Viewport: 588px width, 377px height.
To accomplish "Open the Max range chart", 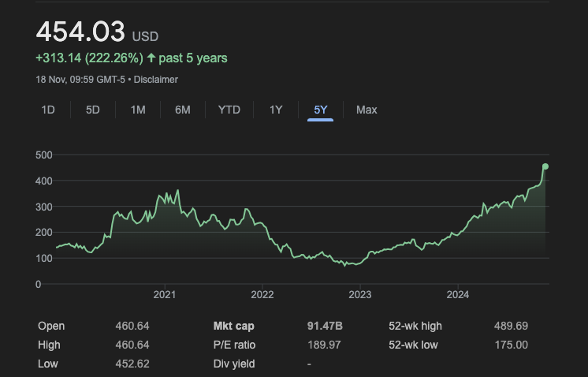I will tap(367, 110).
